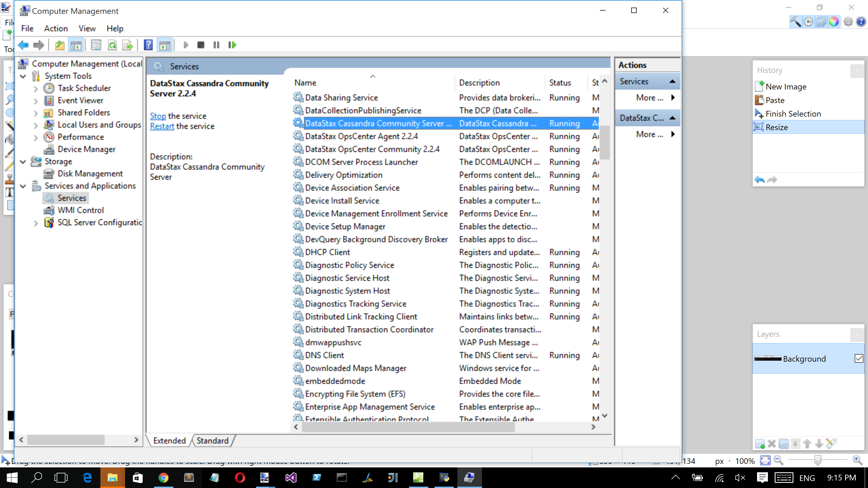Image resolution: width=868 pixels, height=488 pixels.
Task: Expand the Shared Folders node
Action: [x=36, y=113]
